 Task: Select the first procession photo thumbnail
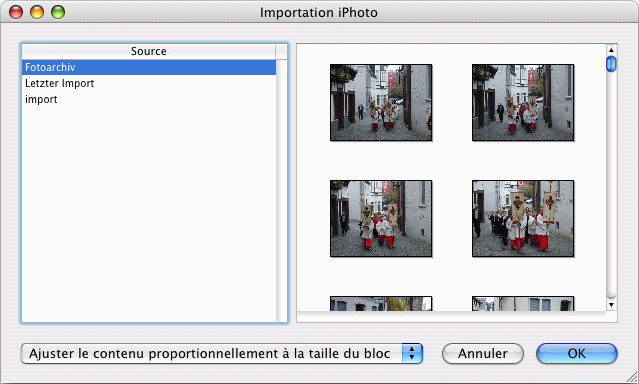(x=381, y=102)
